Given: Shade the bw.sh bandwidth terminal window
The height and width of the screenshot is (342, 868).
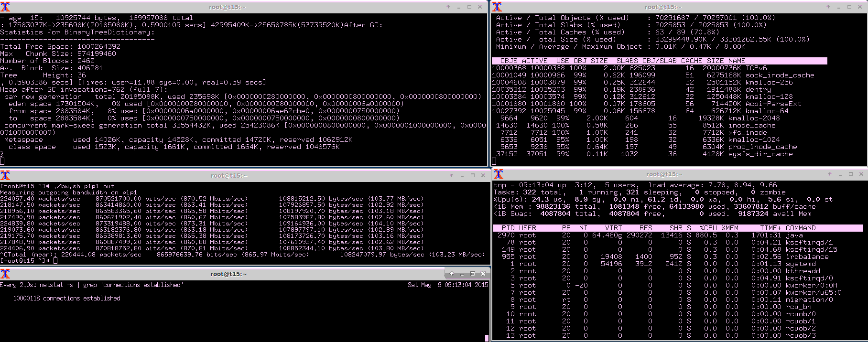Looking at the screenshot, I should click(x=452, y=175).
